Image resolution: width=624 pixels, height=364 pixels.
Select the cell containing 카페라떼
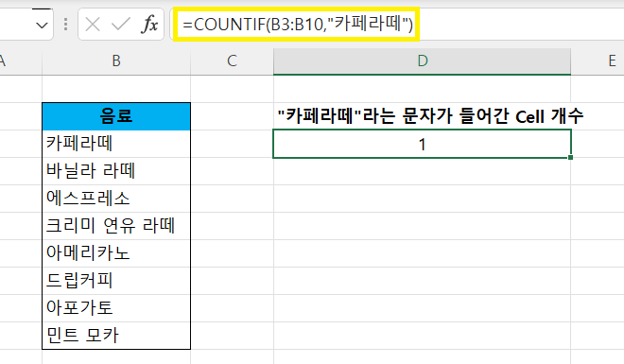[116, 144]
